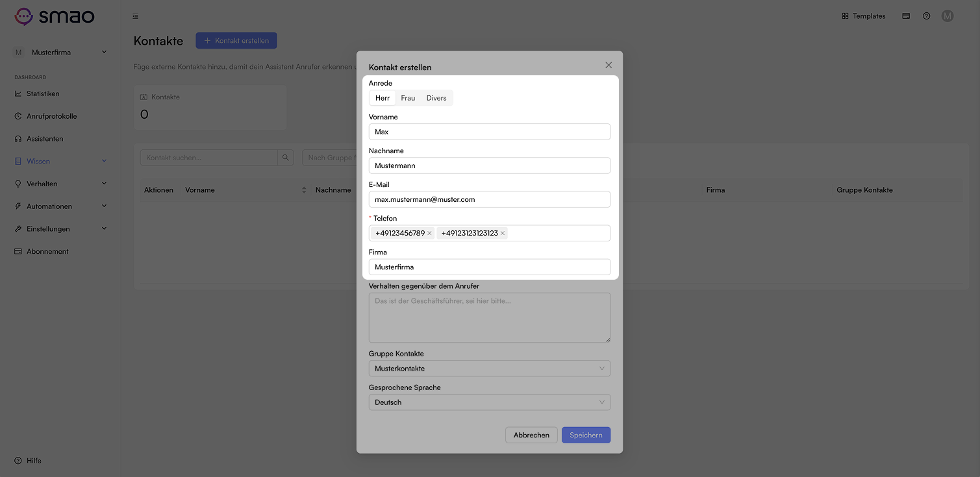Click the Anrufprotokolle clock icon
This screenshot has height=477, width=980.
click(x=18, y=116)
